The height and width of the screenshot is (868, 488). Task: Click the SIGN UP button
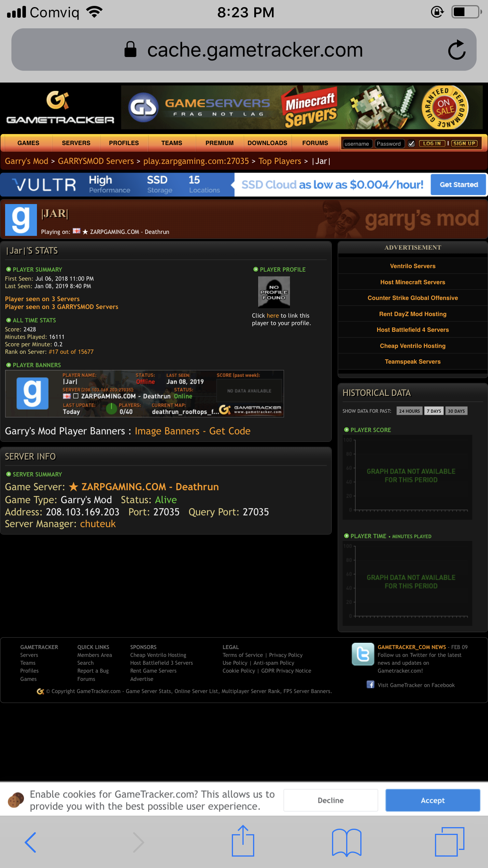pyautogui.click(x=464, y=143)
